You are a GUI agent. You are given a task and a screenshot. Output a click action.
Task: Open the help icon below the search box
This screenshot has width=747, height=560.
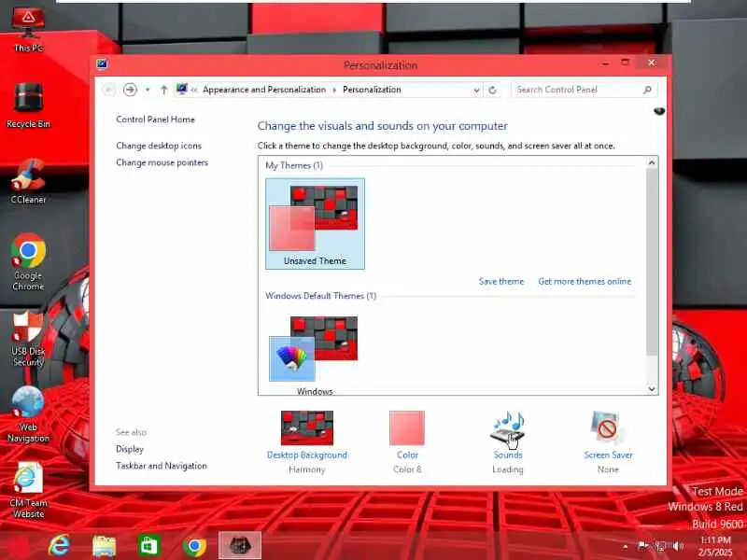(x=659, y=111)
